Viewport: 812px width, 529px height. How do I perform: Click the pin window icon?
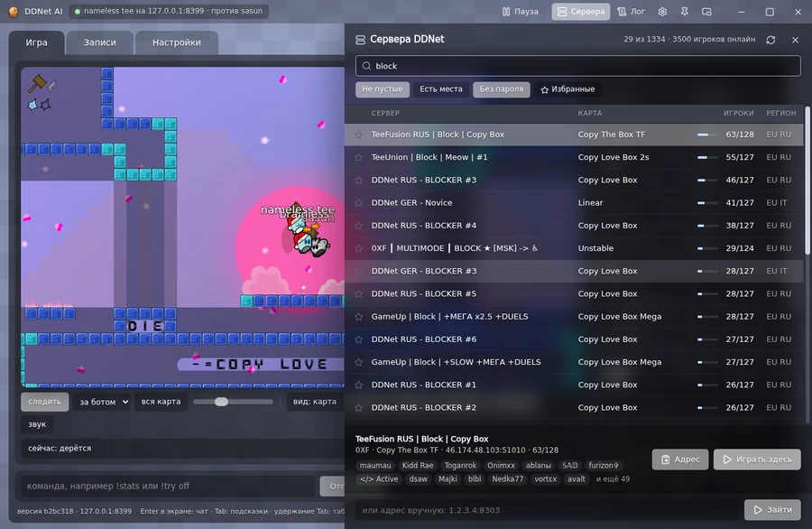[685, 12]
